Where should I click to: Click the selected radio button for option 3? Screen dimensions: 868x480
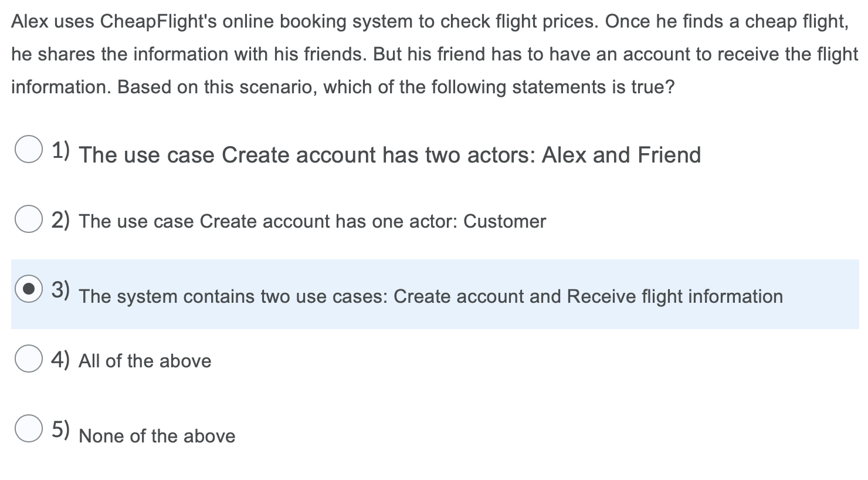click(x=28, y=289)
